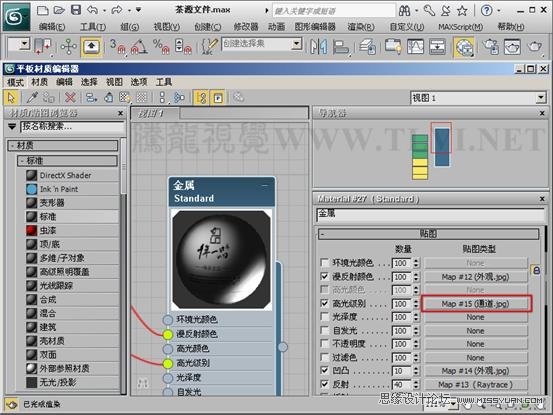Open the MAXScript(M) menu
The image size is (553, 415).
tap(460, 27)
